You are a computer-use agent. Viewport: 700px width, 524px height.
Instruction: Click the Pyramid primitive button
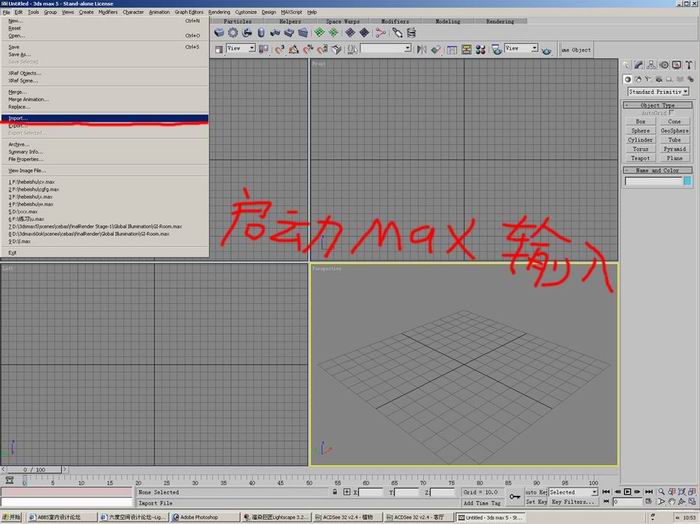coord(675,149)
